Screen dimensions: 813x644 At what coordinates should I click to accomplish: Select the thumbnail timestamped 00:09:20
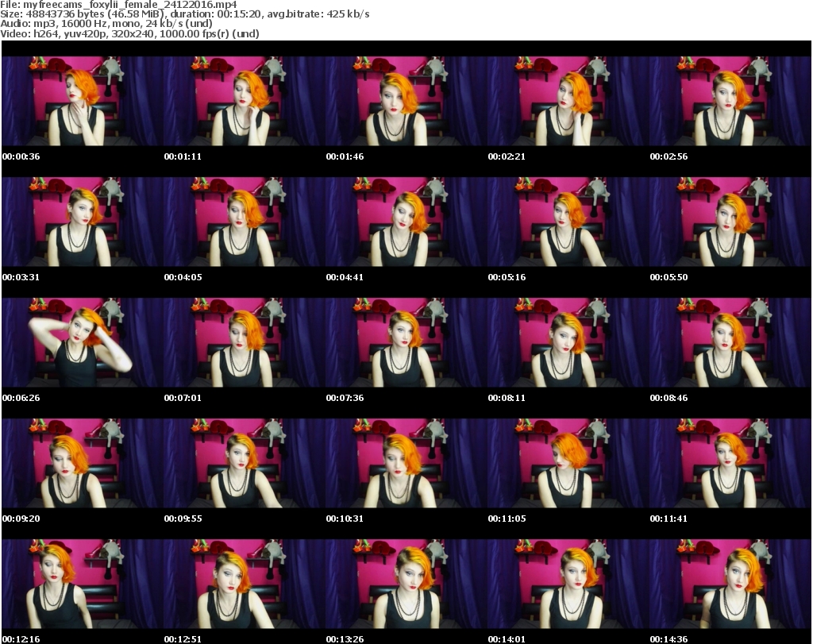pos(83,464)
